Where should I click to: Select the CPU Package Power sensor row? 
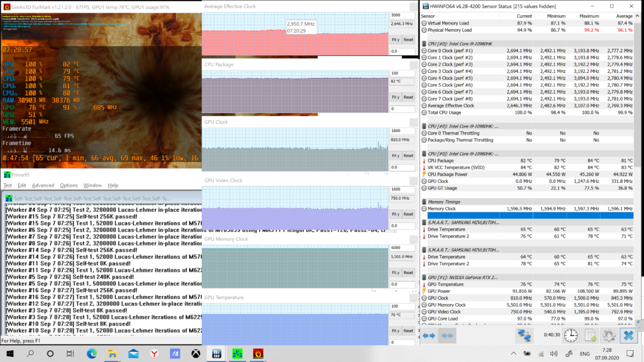coord(528,175)
